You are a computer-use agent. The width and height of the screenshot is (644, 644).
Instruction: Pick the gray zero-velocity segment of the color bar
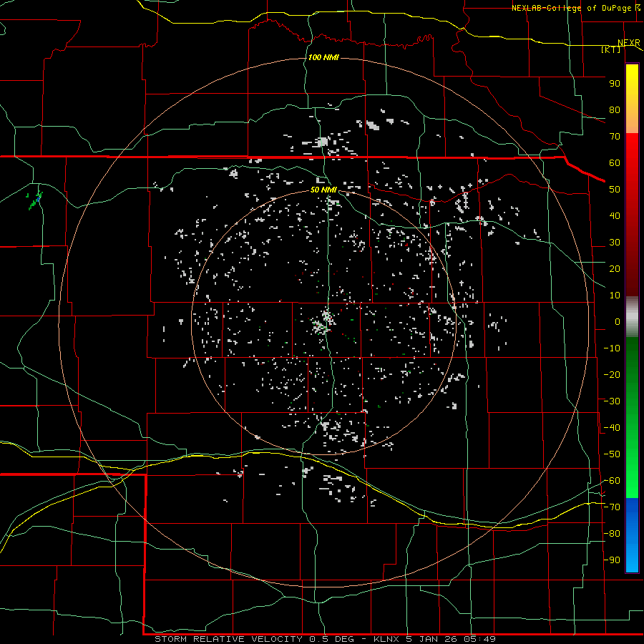click(x=632, y=317)
